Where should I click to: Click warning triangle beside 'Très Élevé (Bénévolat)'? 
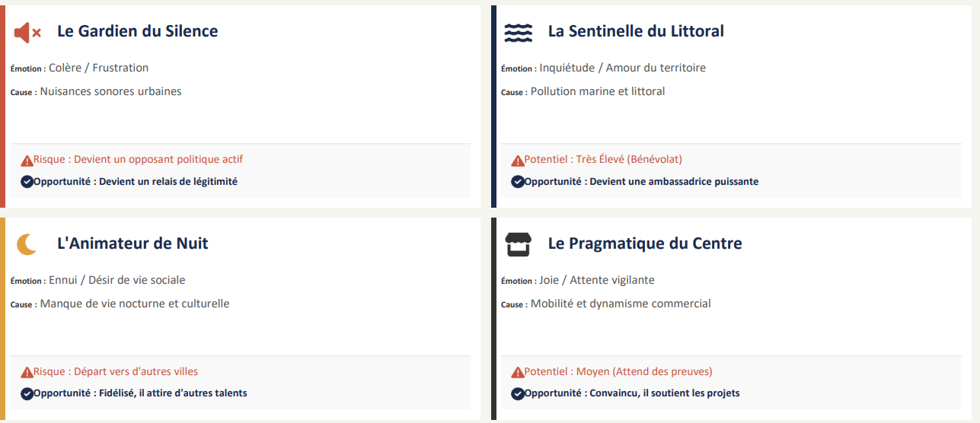click(518, 161)
